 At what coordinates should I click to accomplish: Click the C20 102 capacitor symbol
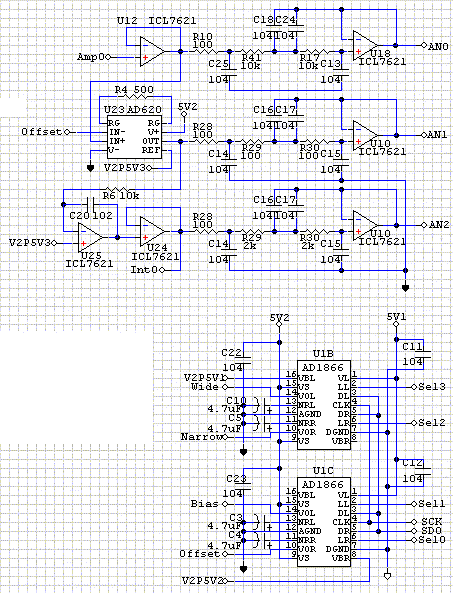tap(91, 205)
